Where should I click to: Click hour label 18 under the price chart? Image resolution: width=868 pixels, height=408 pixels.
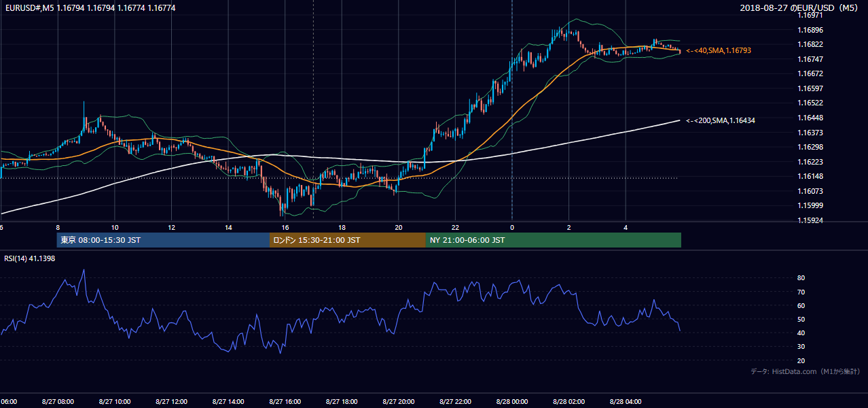(342, 228)
